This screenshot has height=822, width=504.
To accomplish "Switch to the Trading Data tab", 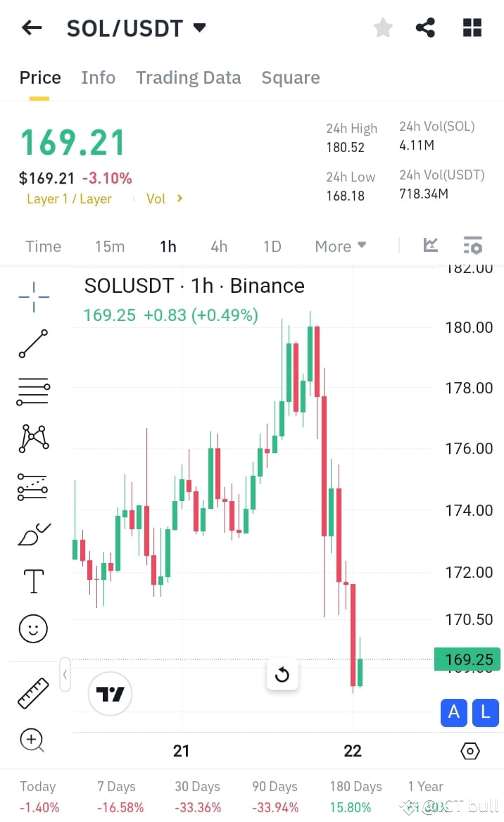I will click(x=188, y=77).
